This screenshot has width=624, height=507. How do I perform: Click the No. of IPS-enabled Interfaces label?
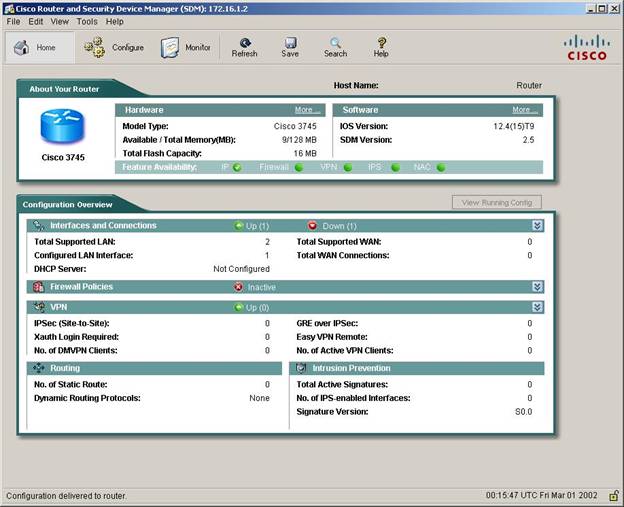353,398
